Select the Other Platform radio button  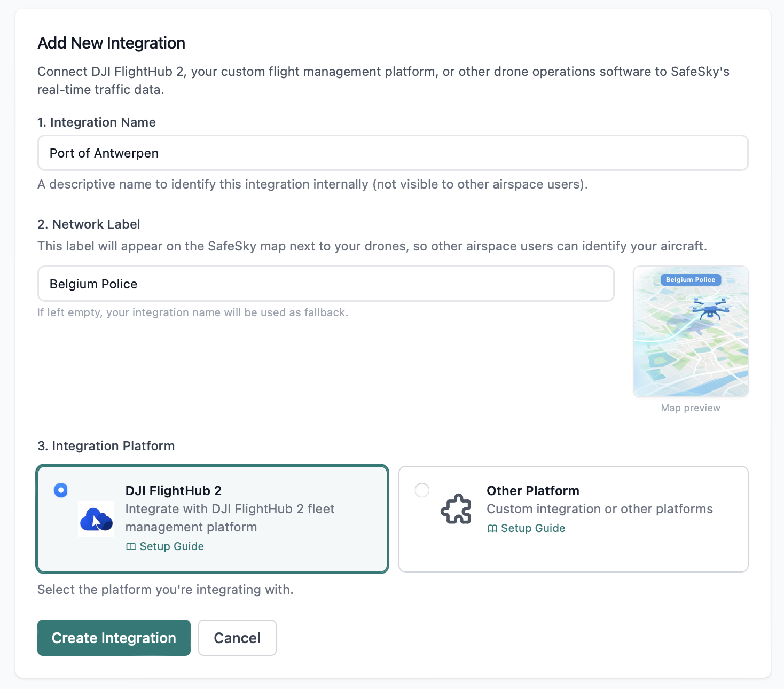pyautogui.click(x=422, y=490)
